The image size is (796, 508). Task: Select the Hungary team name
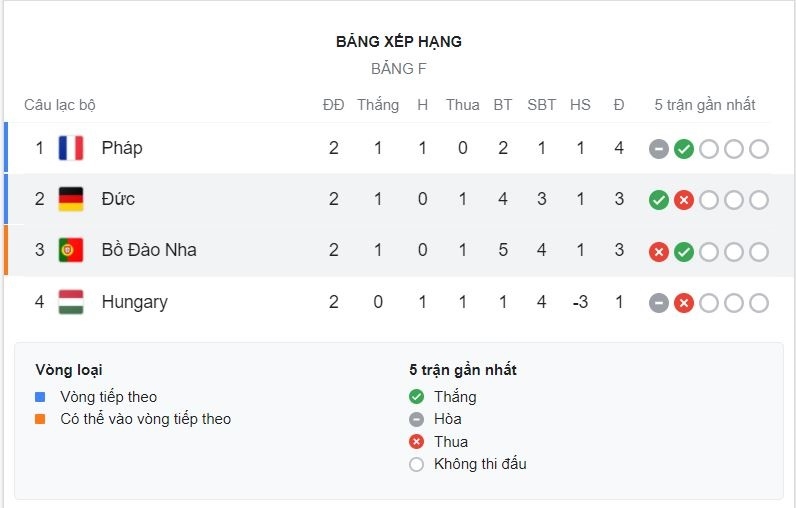(135, 302)
